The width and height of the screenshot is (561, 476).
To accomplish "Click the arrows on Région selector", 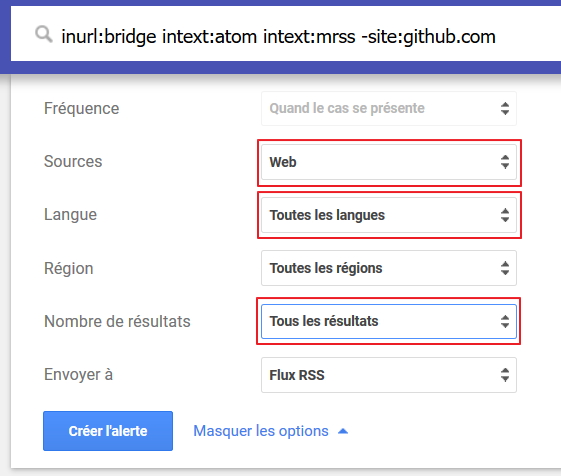I will click(505, 268).
